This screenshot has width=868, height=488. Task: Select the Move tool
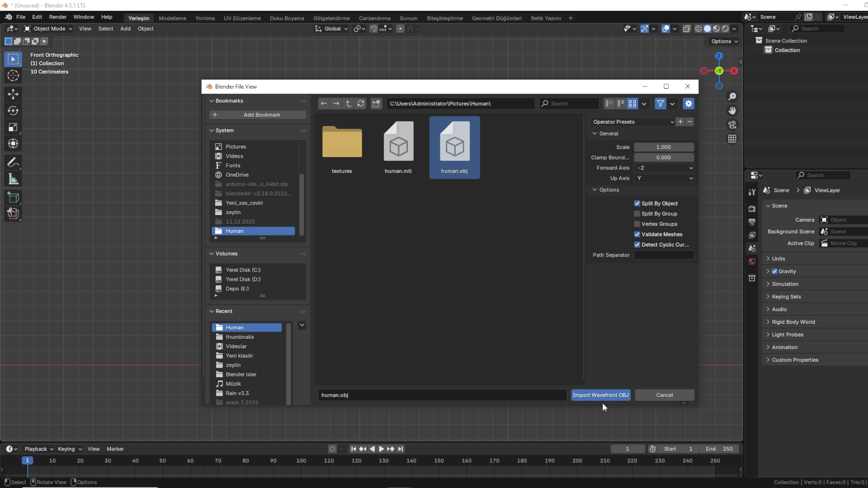coord(13,94)
